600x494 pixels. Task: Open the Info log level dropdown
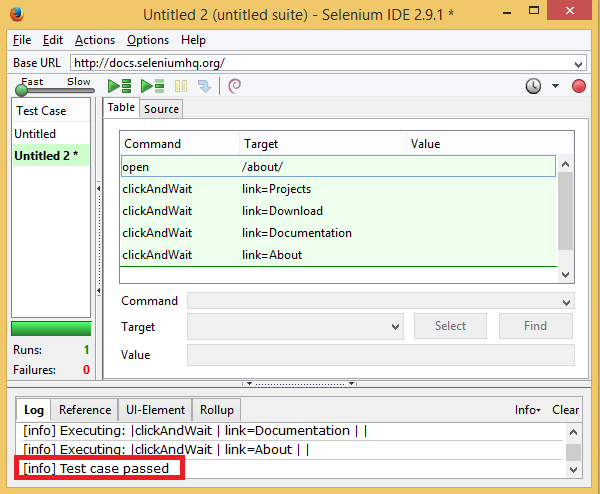coord(527,410)
